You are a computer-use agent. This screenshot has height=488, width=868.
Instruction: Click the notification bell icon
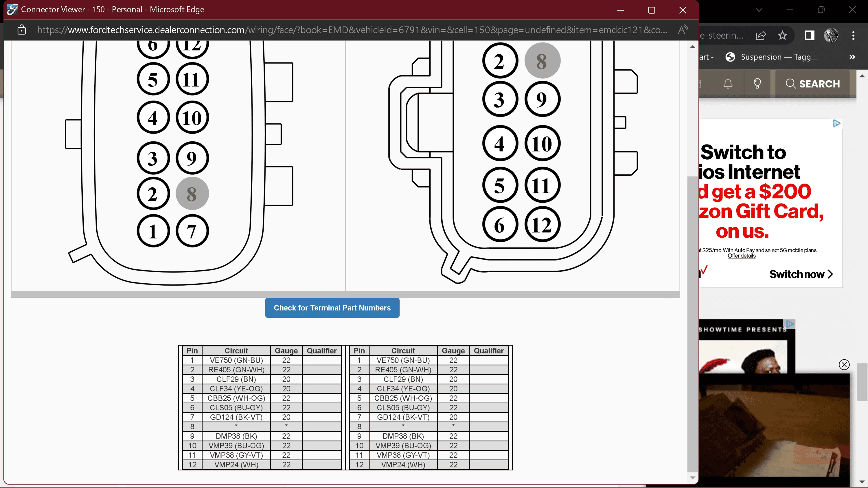[x=728, y=84]
